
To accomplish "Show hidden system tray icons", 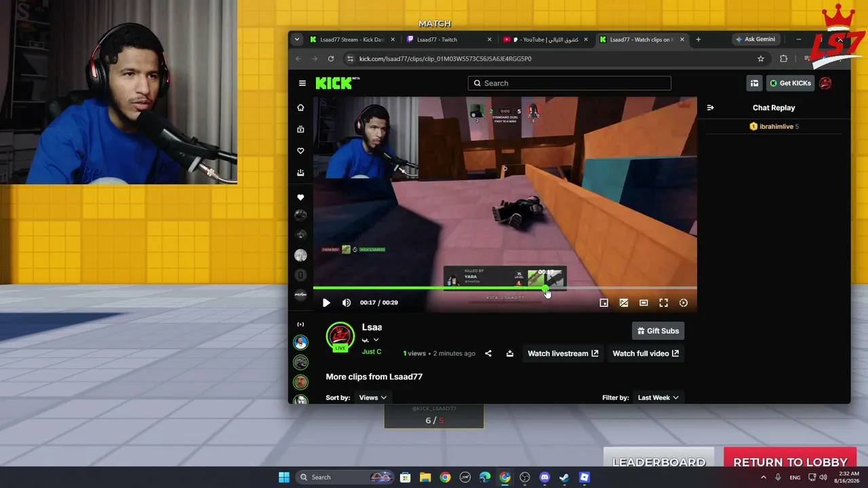I will pyautogui.click(x=764, y=477).
